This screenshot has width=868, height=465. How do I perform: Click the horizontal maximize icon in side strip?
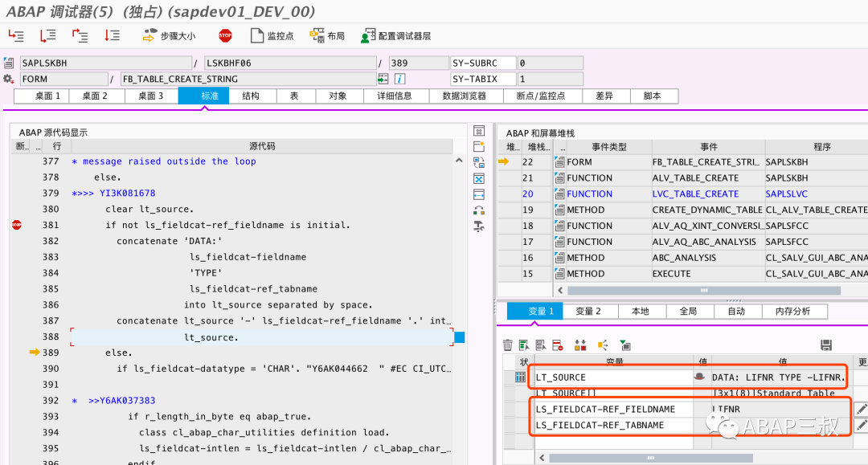(x=479, y=194)
